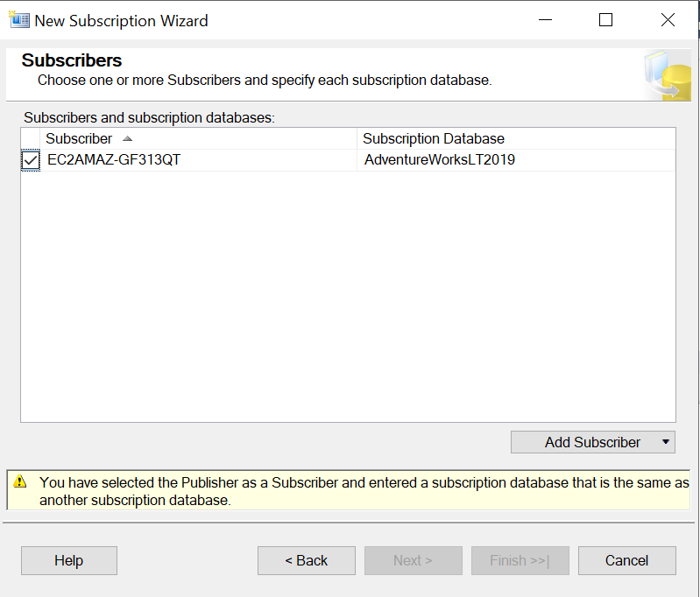Viewport: 700px width, 597px height.
Task: Click the Subscription Database column header
Action: 516,139
